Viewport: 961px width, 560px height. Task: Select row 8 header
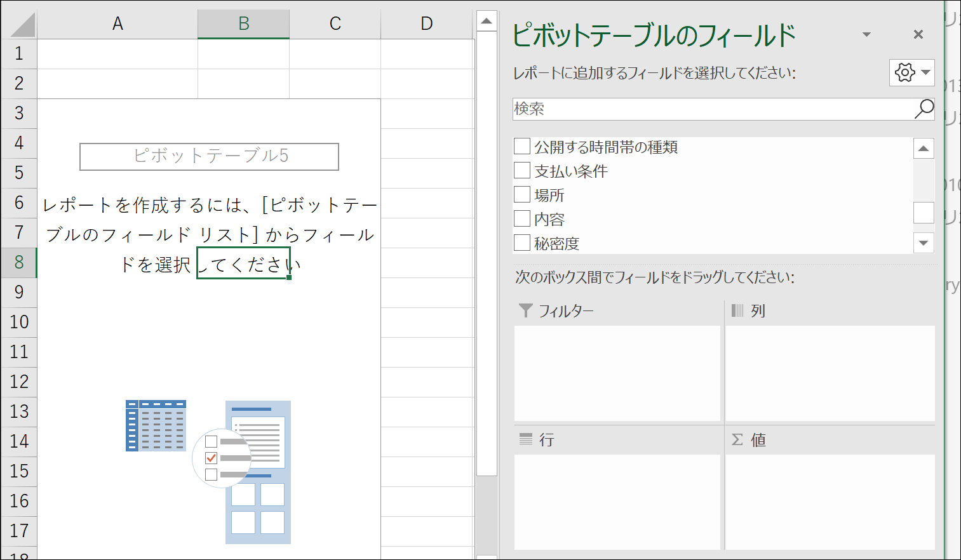(x=19, y=262)
